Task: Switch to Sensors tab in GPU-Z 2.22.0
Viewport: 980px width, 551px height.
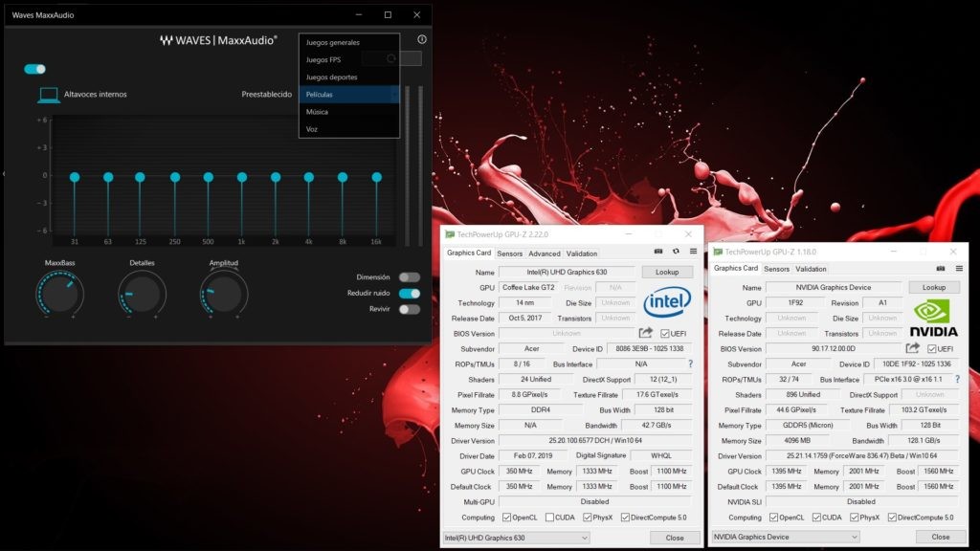Action: [509, 253]
